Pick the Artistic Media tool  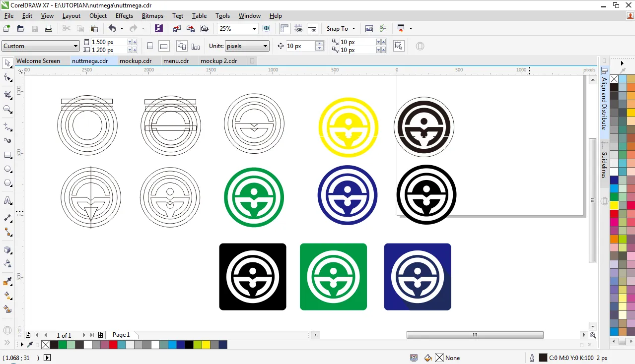7,140
